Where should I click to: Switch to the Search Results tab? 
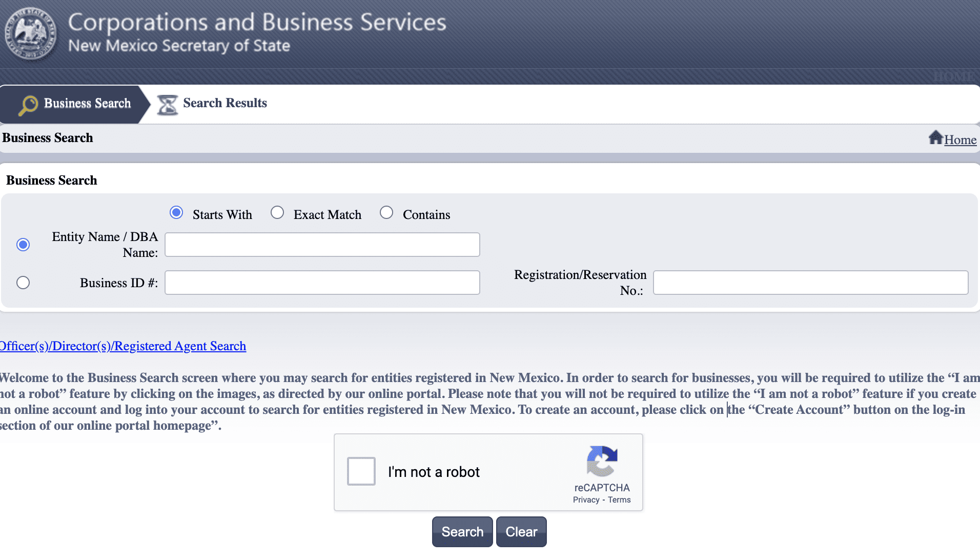pyautogui.click(x=224, y=103)
